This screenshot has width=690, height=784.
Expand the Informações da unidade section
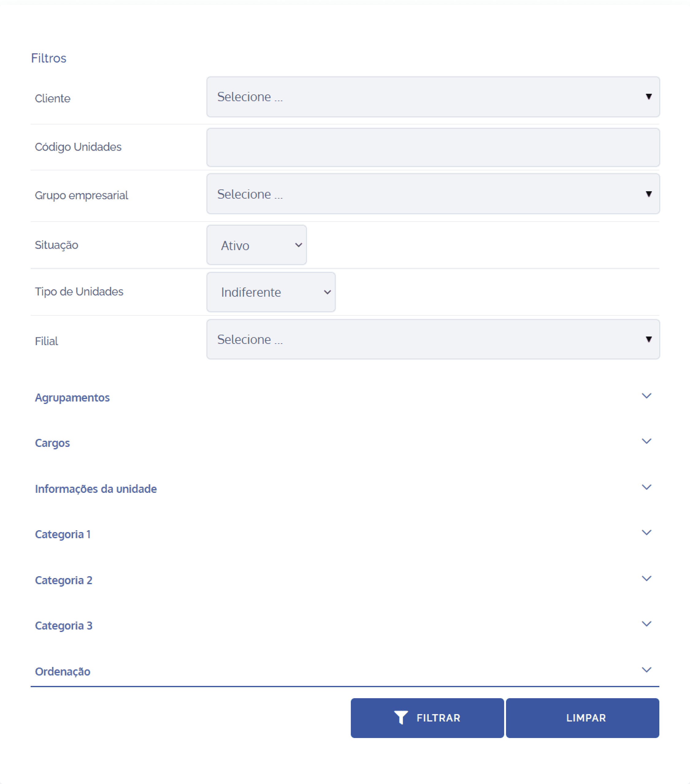point(96,489)
